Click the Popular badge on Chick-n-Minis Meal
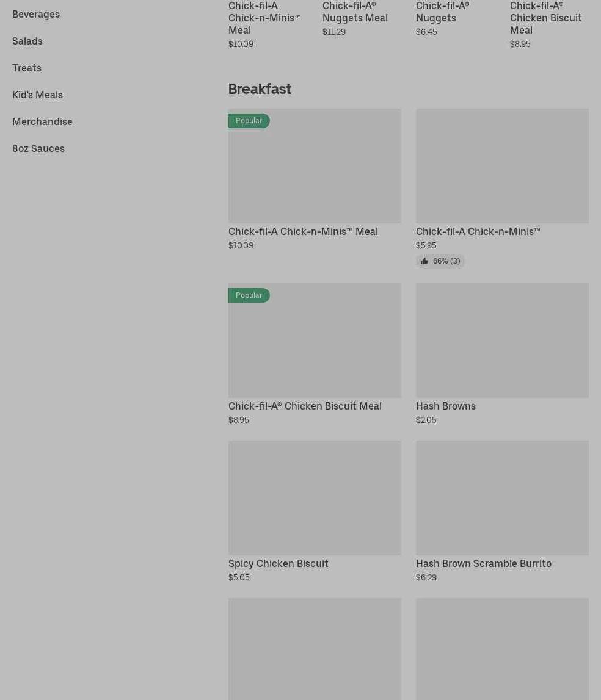Viewport: 601px width, 700px height. click(x=249, y=121)
